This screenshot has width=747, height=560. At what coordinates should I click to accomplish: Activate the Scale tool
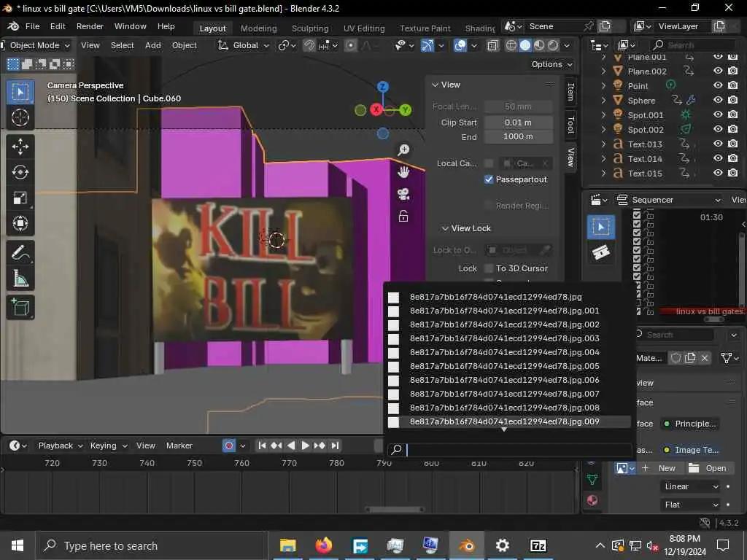point(20,198)
